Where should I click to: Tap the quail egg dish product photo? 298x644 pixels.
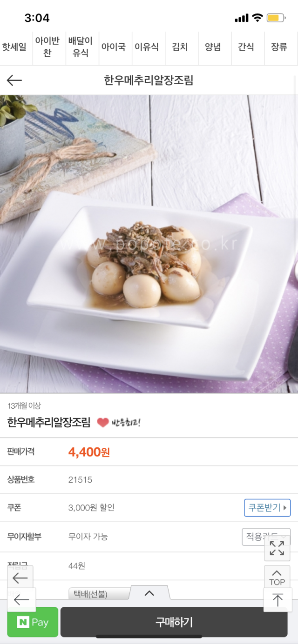pyautogui.click(x=149, y=244)
